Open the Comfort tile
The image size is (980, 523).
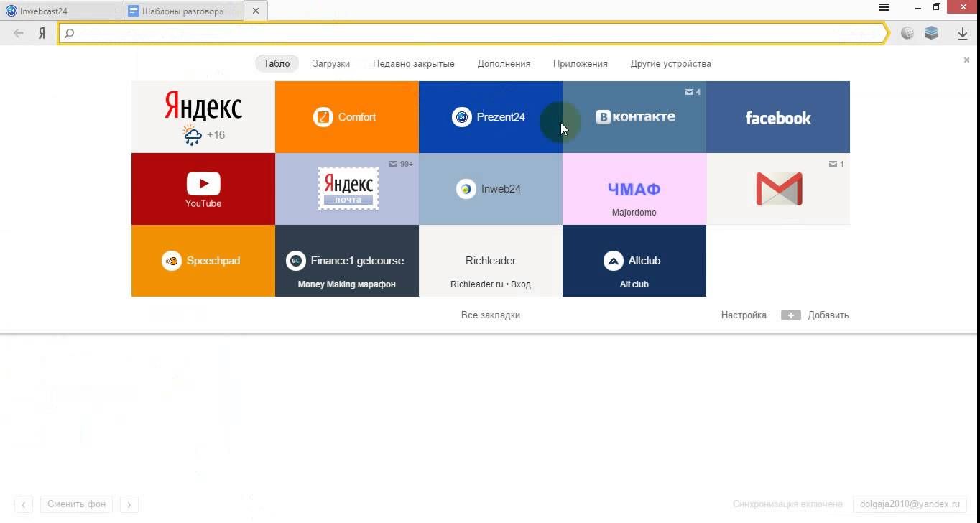click(347, 117)
